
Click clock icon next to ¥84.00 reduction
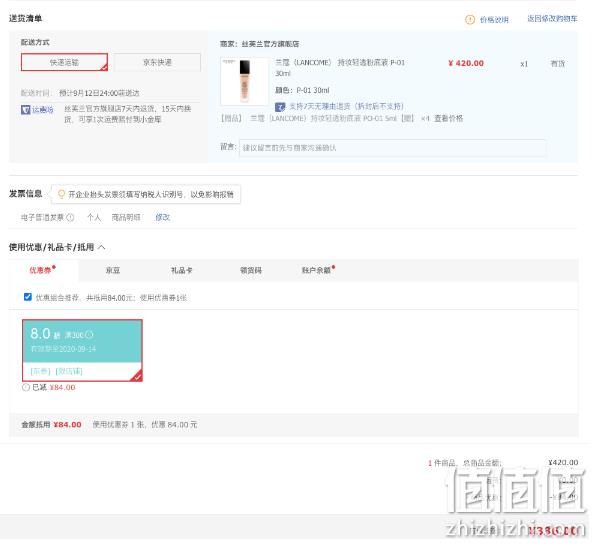point(26,387)
